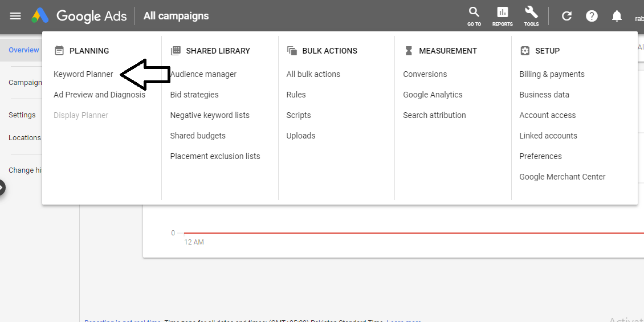Open Audience manager

(x=203, y=74)
